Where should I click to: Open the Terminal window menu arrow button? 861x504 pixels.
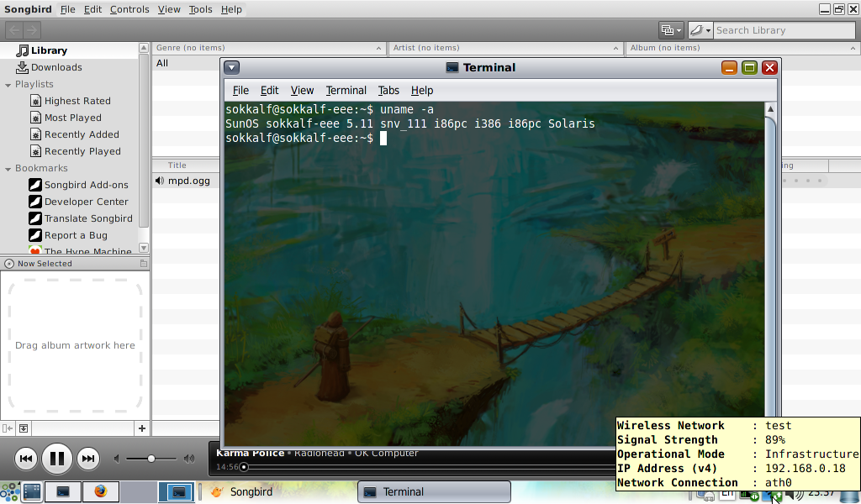[x=232, y=67]
